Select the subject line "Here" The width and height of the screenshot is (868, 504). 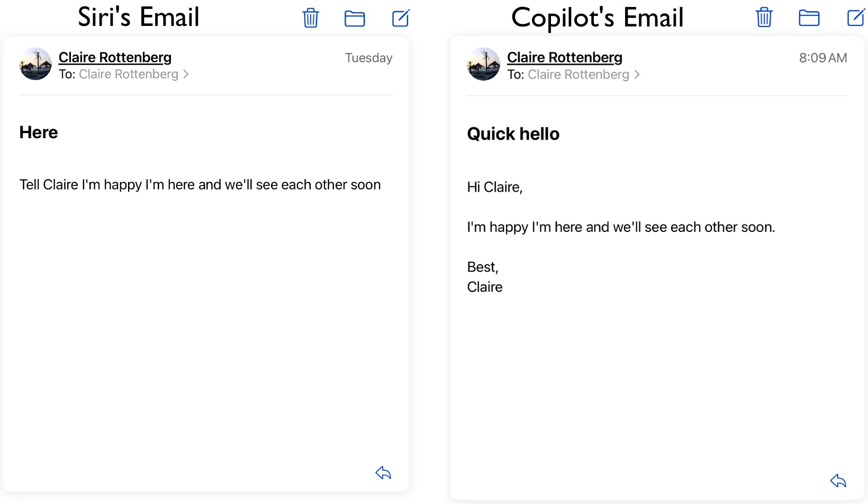pos(38,132)
